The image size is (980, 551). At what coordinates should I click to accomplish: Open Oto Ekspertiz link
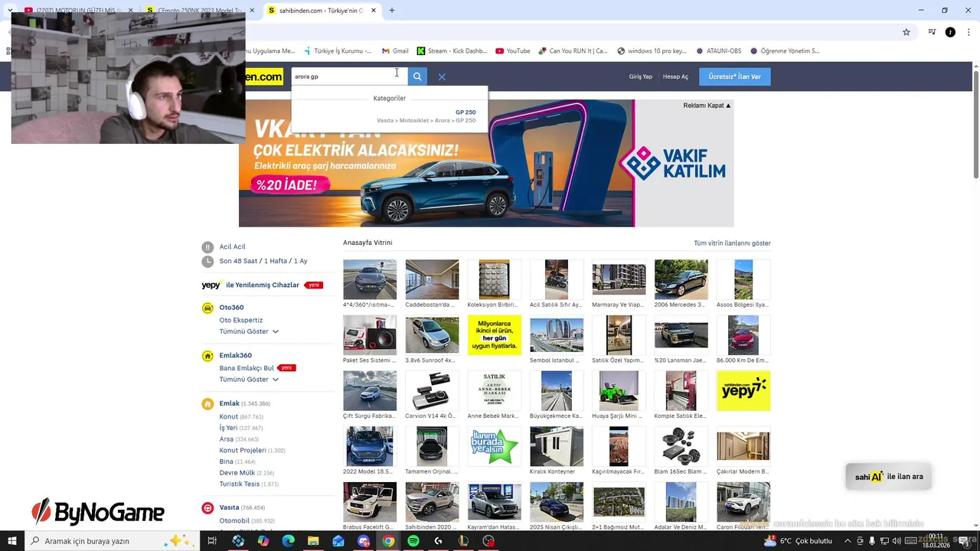pos(241,321)
